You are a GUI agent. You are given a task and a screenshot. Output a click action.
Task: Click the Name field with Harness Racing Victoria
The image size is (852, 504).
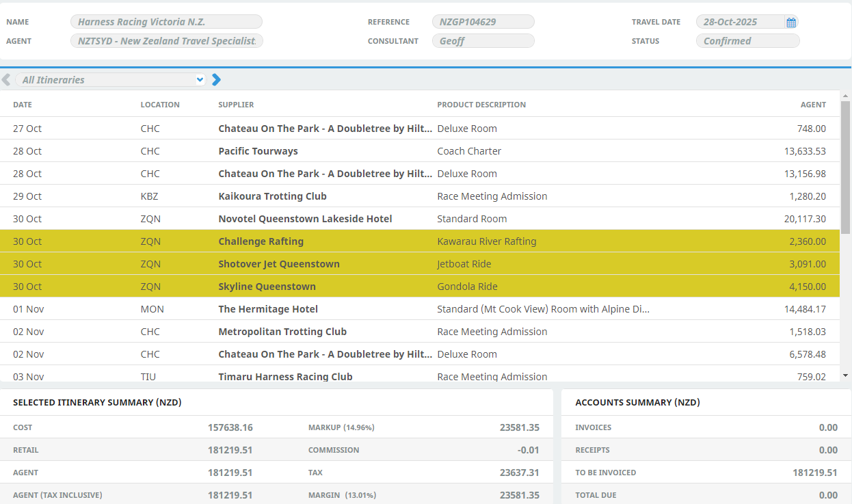166,22
